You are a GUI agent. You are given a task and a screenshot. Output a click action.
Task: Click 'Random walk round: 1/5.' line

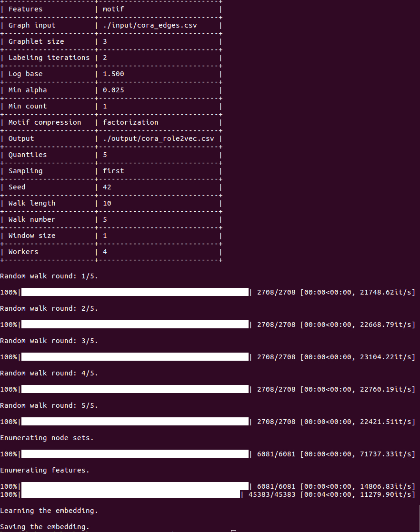pyautogui.click(x=49, y=276)
